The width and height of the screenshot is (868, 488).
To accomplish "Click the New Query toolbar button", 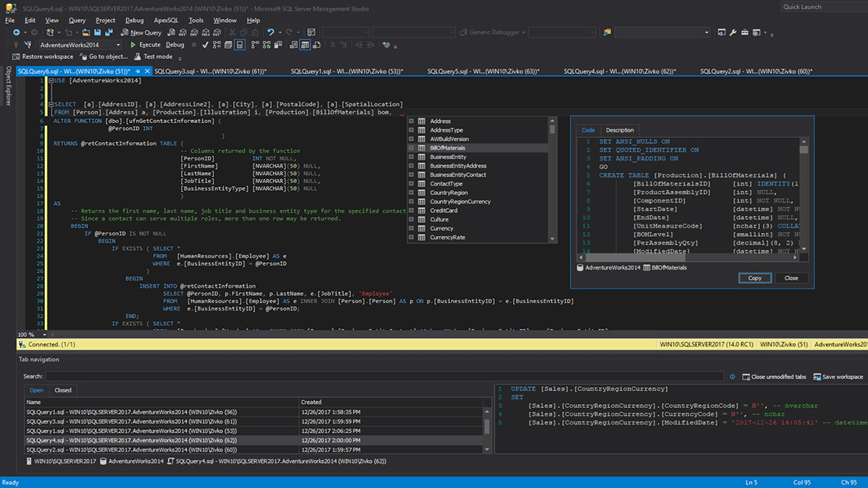I will (141, 32).
